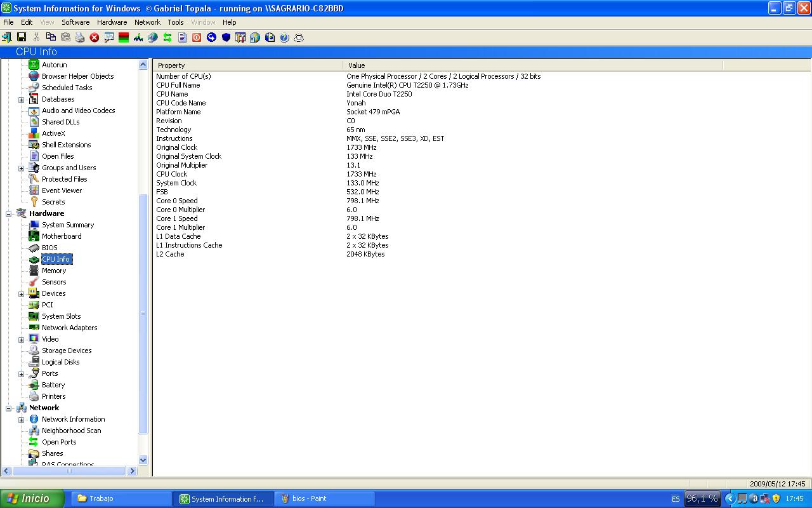Click the white document page toolbar icon
The image size is (812, 508).
tap(182, 37)
